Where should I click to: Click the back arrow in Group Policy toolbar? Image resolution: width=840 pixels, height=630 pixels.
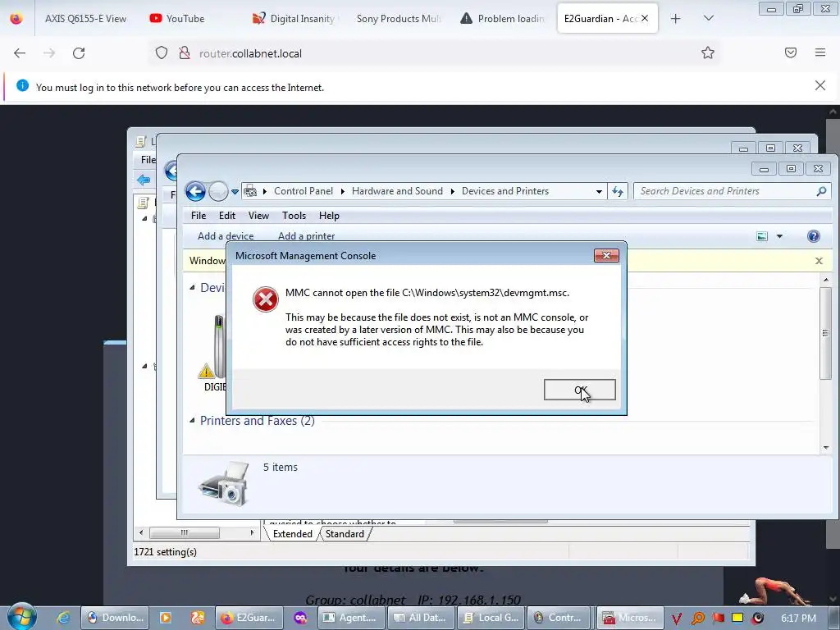pos(143,180)
